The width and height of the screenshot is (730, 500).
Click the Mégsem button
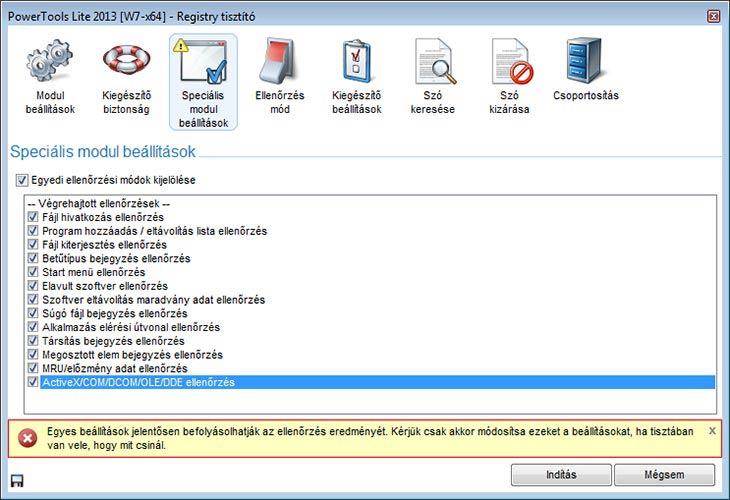click(x=664, y=475)
